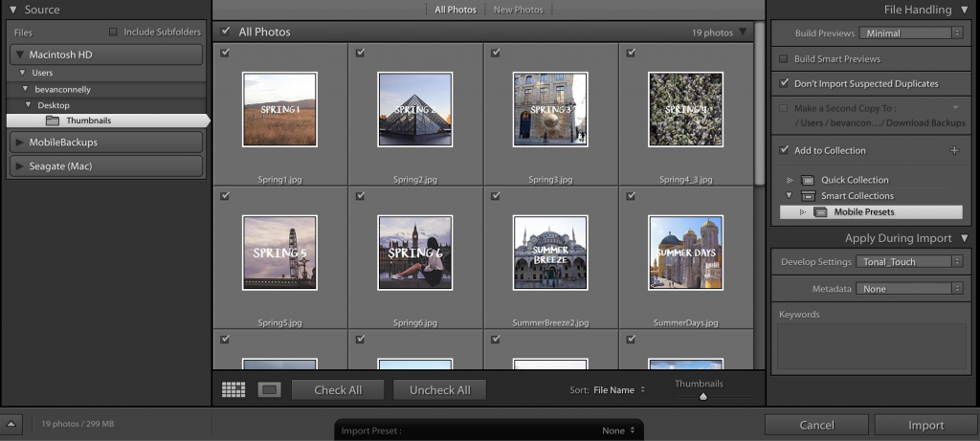Collapse the 19 photos group triangle
This screenshot has width=980, height=441.
(x=743, y=32)
